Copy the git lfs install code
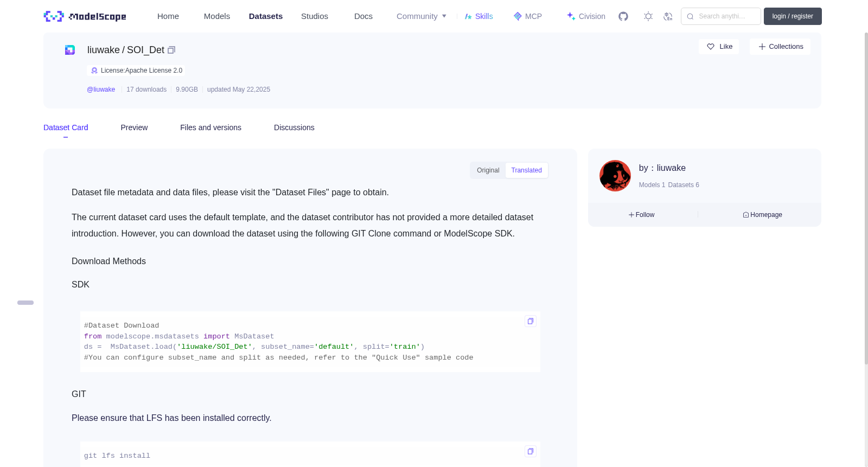Screen dimensions: 868x467 (x=531, y=451)
